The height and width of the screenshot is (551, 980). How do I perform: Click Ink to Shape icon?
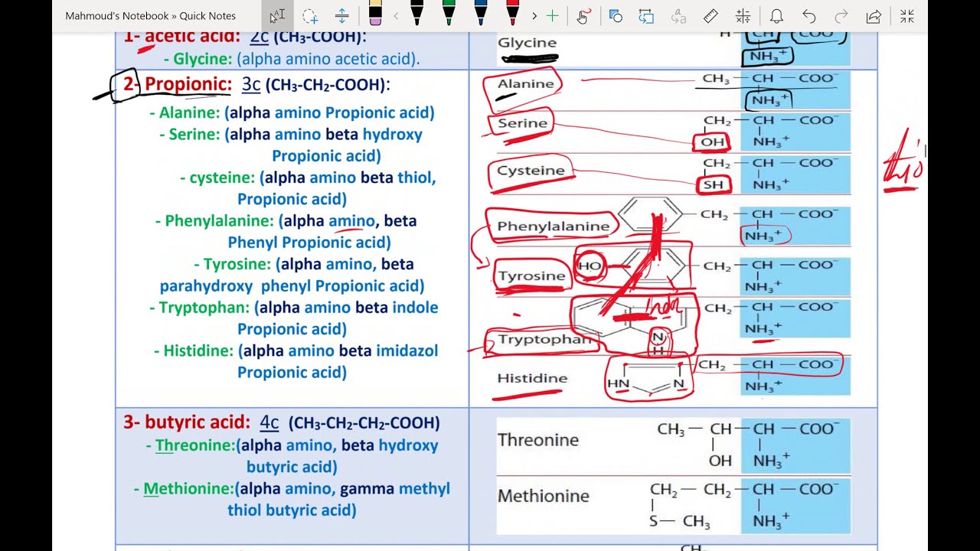pos(647,16)
